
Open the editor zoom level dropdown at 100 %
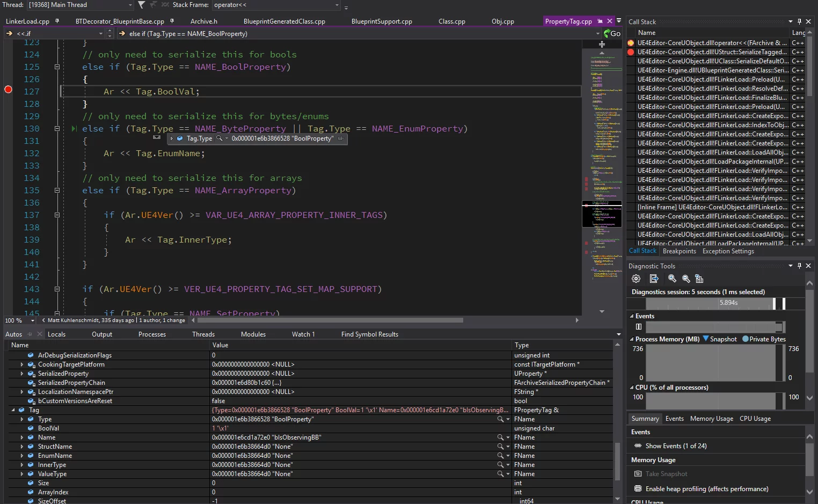coord(32,320)
